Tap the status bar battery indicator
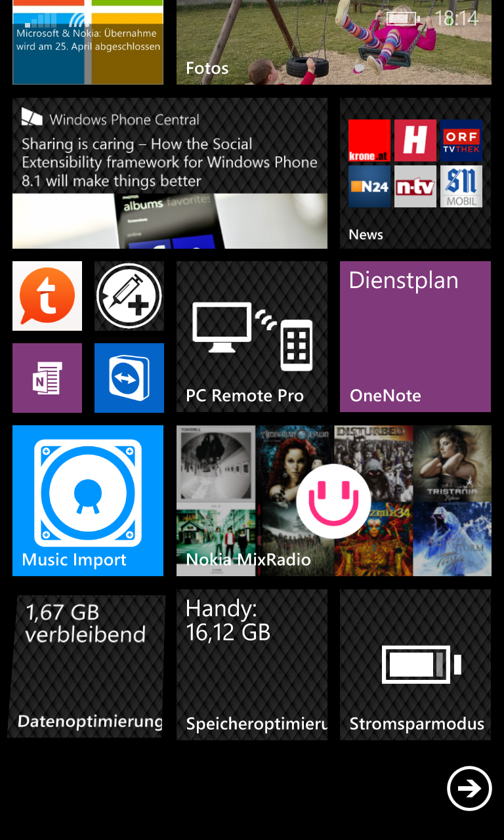Image resolution: width=504 pixels, height=840 pixels. tap(403, 18)
